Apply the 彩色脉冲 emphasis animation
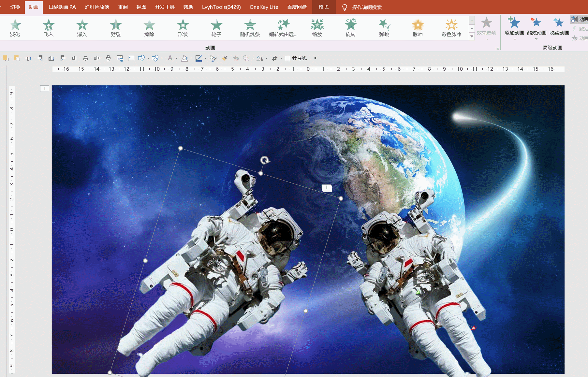 click(x=451, y=28)
